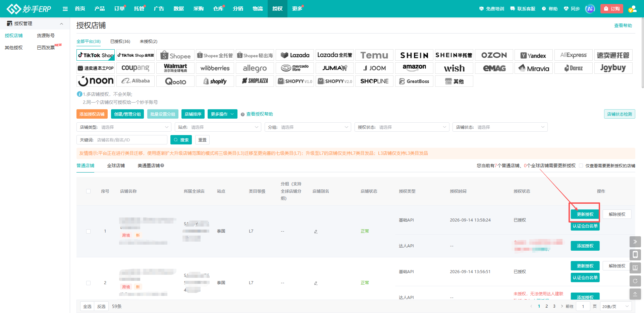Open the AI assistant icon
644x313 pixels.
(590, 9)
